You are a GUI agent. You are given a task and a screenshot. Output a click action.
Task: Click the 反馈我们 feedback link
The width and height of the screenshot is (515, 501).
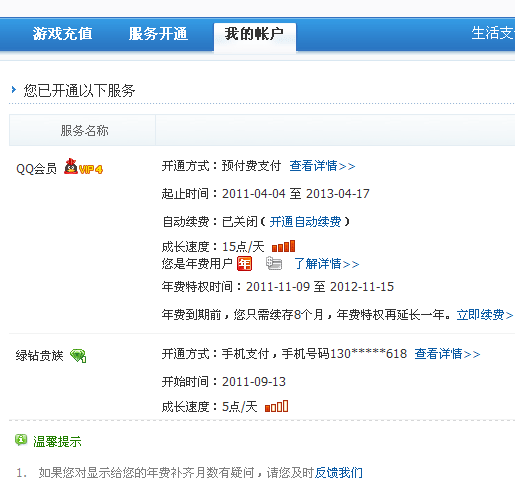coord(339,472)
